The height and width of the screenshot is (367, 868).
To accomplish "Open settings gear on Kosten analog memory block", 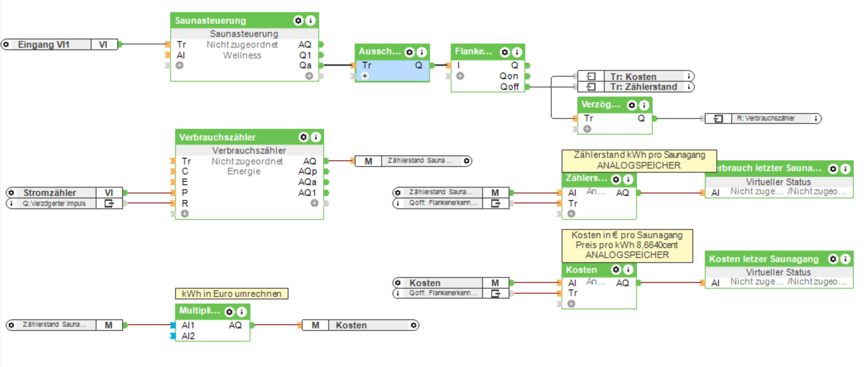I will pos(616,270).
